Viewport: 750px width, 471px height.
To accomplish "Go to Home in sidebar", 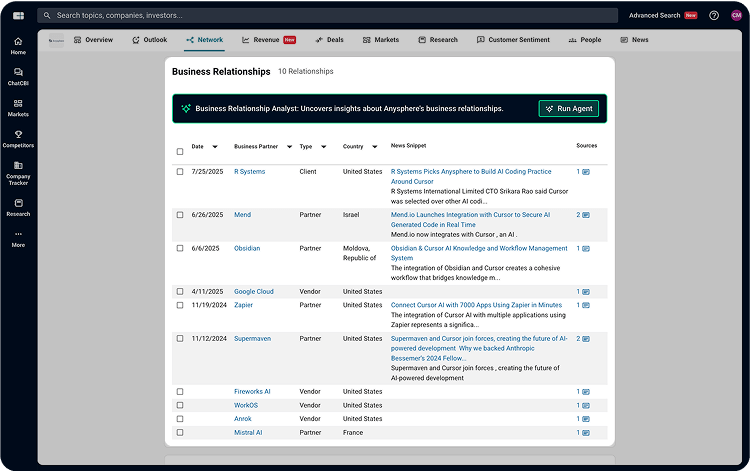I will tap(18, 45).
